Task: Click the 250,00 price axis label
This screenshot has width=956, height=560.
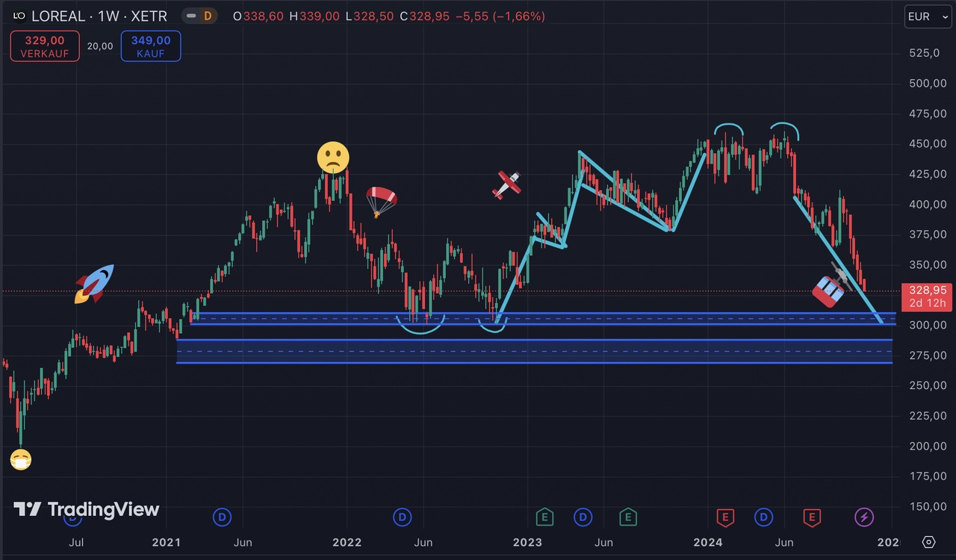Action: (926, 385)
